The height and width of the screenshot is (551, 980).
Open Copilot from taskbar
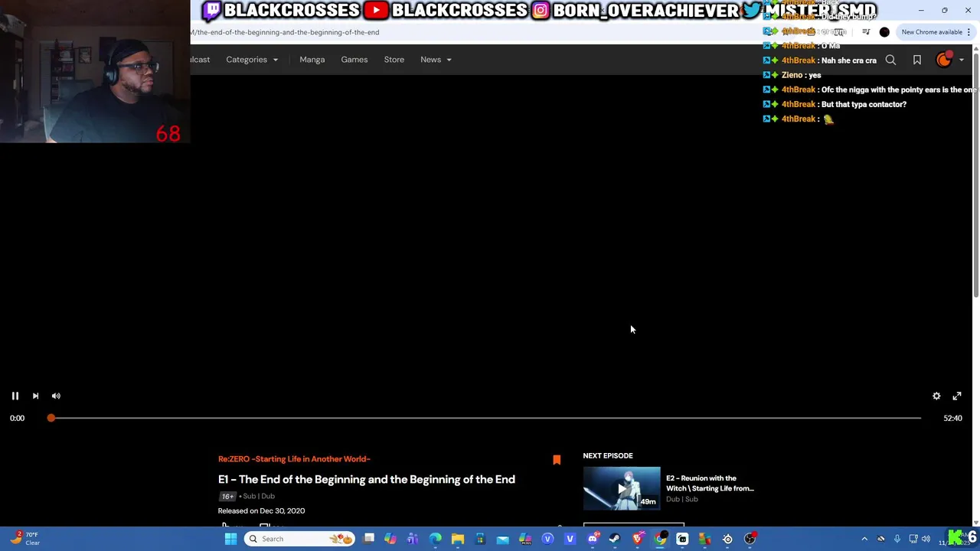[390, 539]
